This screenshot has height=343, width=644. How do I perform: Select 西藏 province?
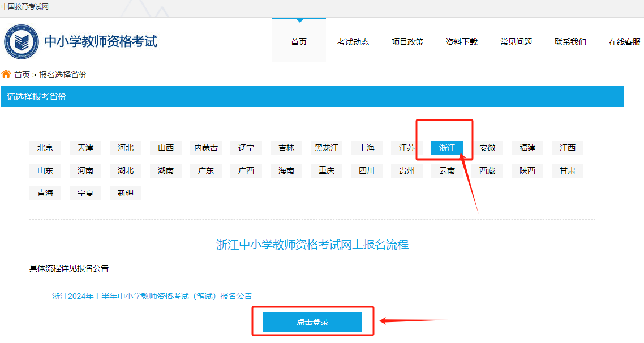(x=487, y=170)
